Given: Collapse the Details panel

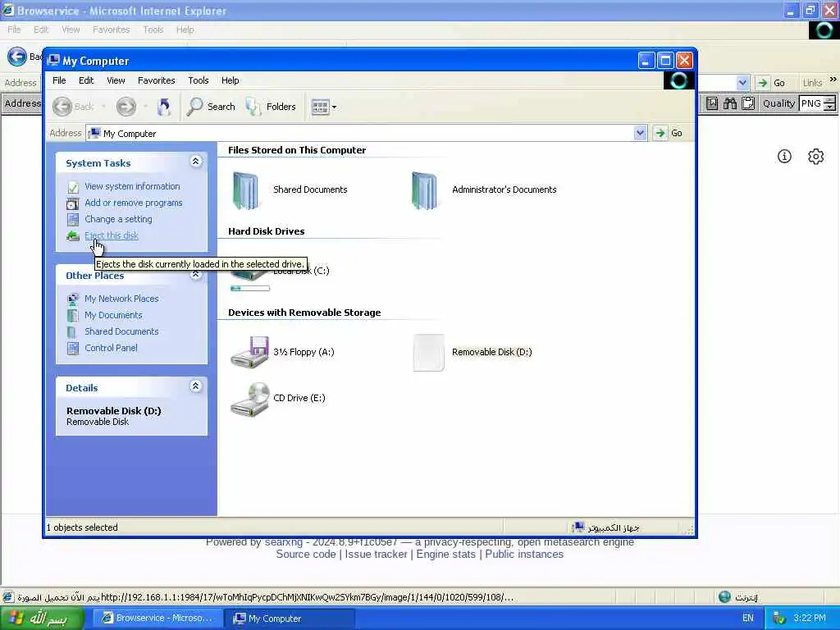Looking at the screenshot, I should [x=195, y=386].
